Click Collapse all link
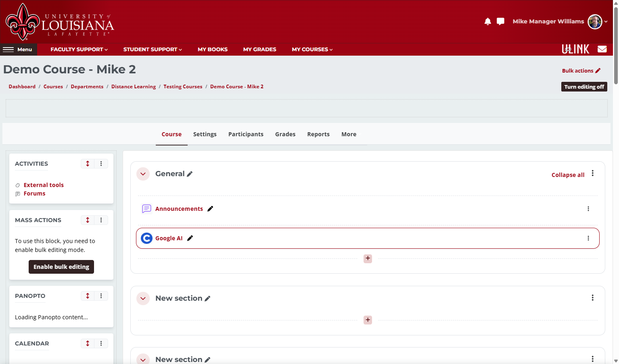 (x=568, y=175)
